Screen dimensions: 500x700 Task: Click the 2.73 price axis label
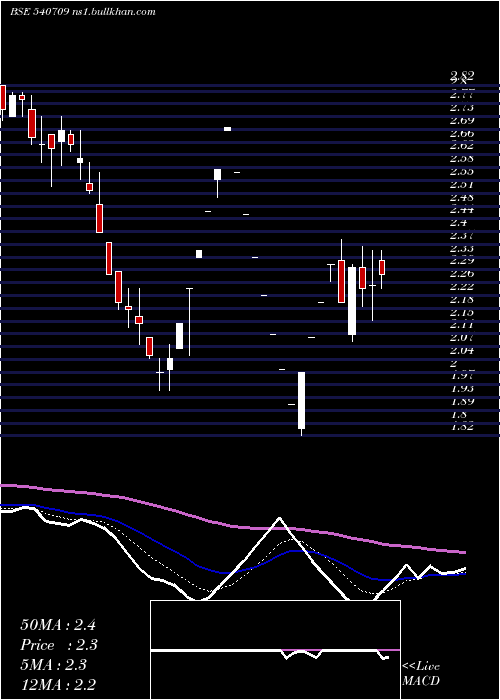point(462,108)
